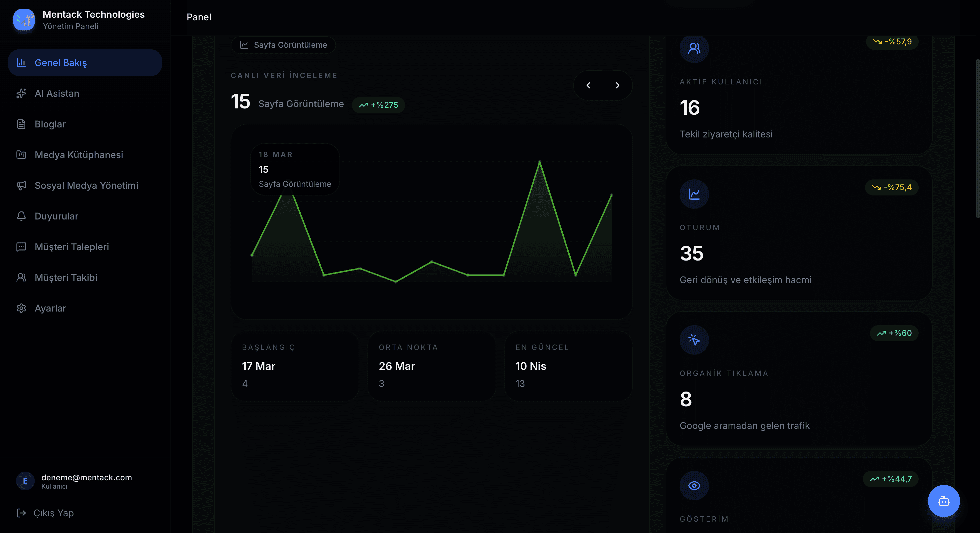Open Ayarlar settings page
The image size is (980, 533).
pyautogui.click(x=85, y=308)
